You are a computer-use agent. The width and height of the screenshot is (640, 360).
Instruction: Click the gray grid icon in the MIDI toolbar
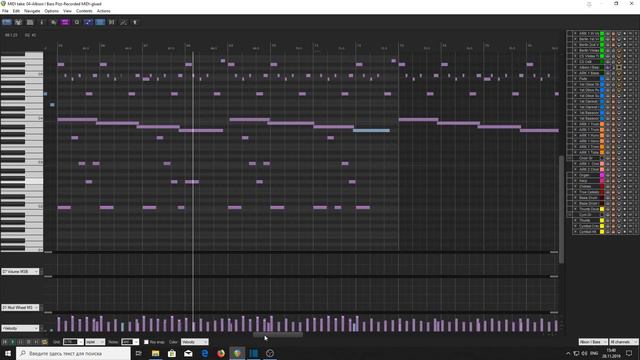tap(30, 22)
